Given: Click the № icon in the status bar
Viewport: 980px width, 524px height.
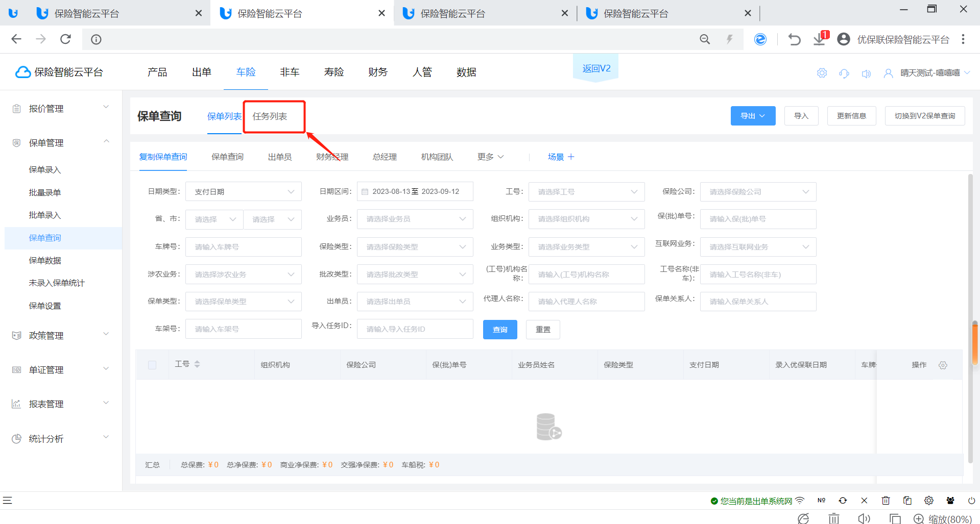Looking at the screenshot, I should [821, 501].
